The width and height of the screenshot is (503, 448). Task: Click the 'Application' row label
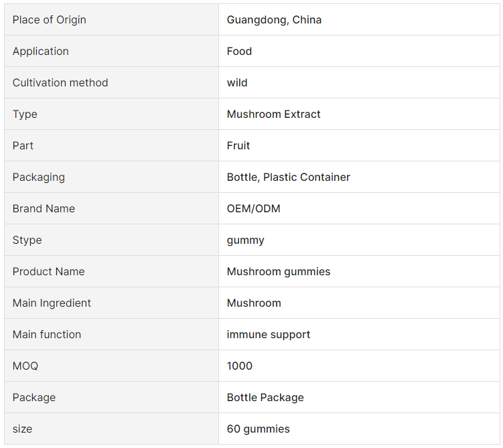pyautogui.click(x=41, y=52)
